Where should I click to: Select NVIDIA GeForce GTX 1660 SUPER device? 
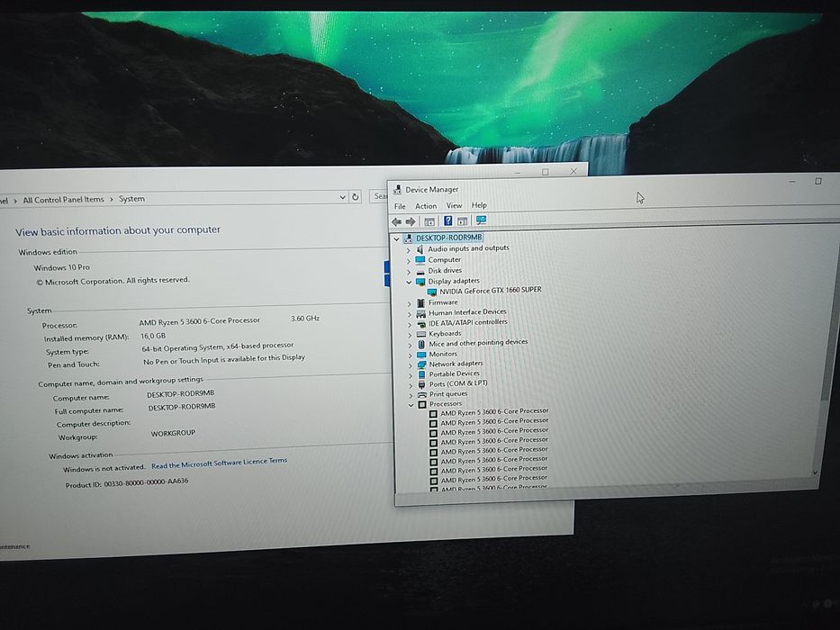[x=490, y=291]
